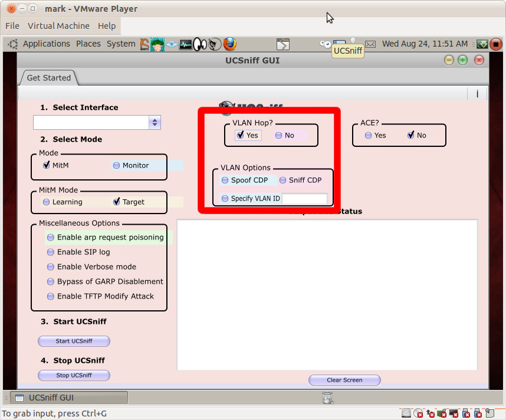Click the network adapter icon in VMware status bar

click(441, 414)
